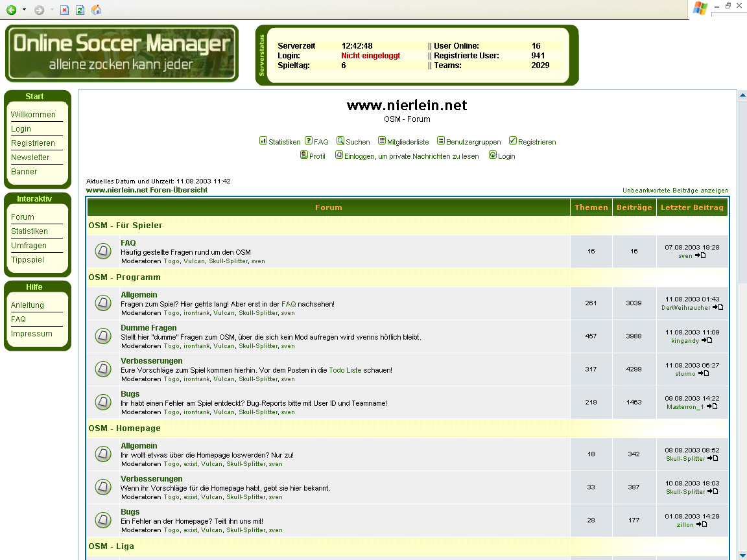Click the Suchen magnifier icon
Viewport: 747px width, 560px height.
(x=340, y=141)
